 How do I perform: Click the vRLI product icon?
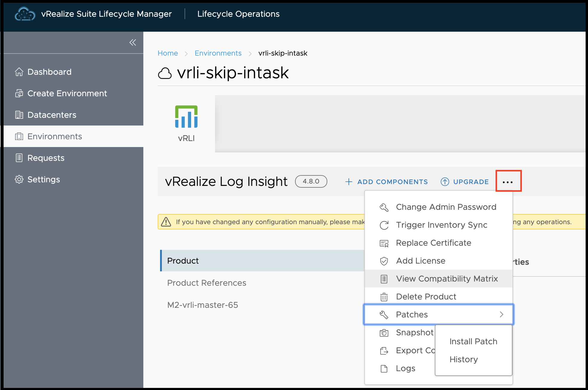186,117
